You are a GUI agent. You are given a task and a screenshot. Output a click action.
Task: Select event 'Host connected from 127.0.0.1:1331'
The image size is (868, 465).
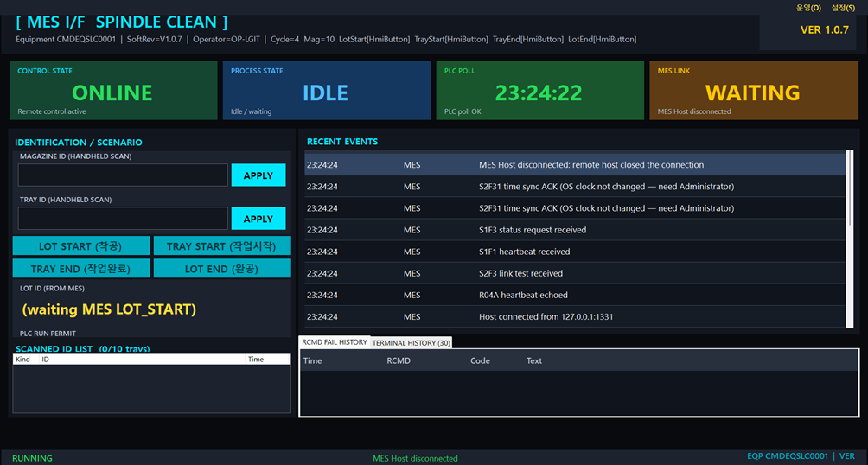point(575,316)
